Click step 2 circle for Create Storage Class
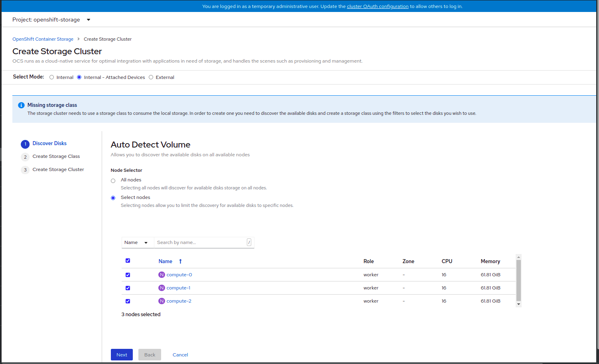Viewport: 599px width, 364px height. tap(25, 157)
